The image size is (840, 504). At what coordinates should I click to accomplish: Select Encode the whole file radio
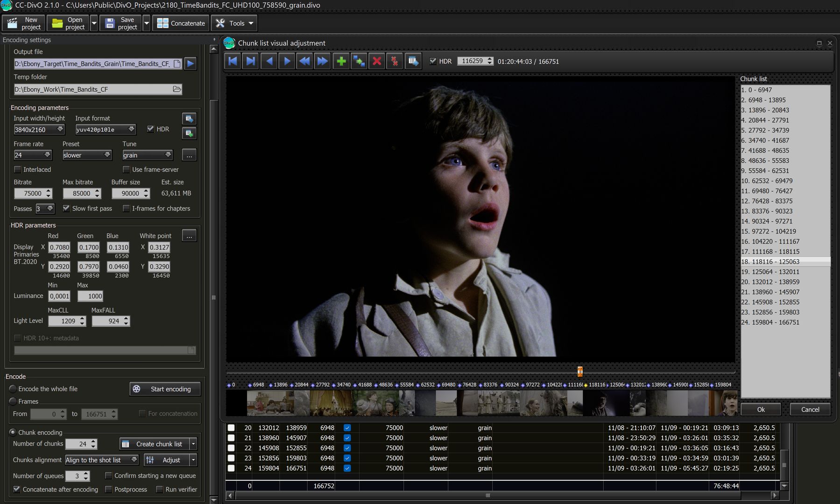(x=13, y=389)
